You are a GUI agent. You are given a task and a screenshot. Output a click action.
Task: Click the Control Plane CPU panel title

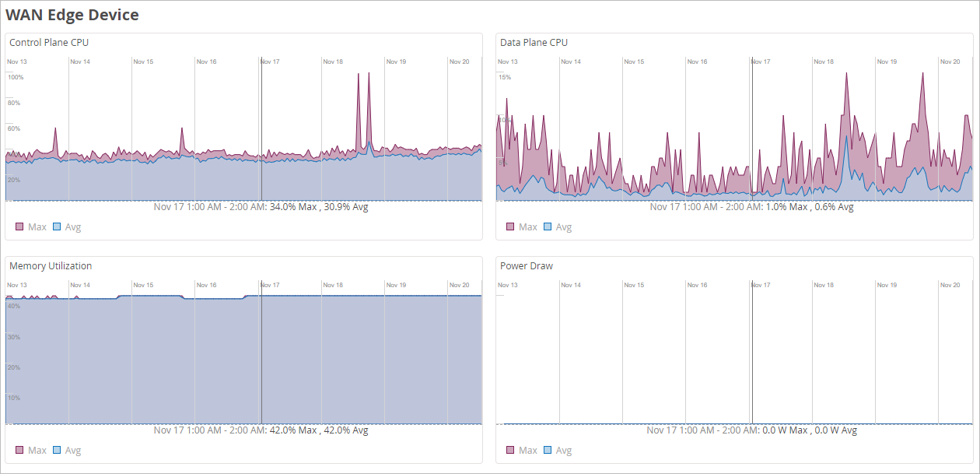48,43
